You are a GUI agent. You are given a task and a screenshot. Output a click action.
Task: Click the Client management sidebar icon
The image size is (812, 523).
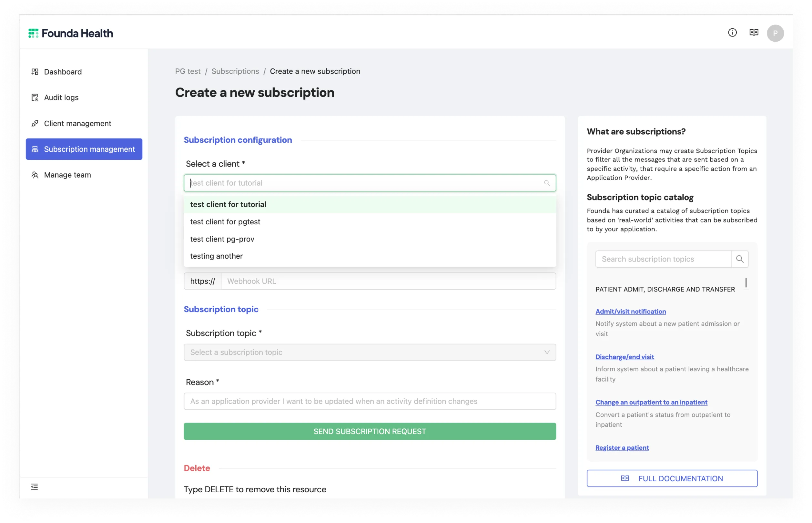[35, 123]
